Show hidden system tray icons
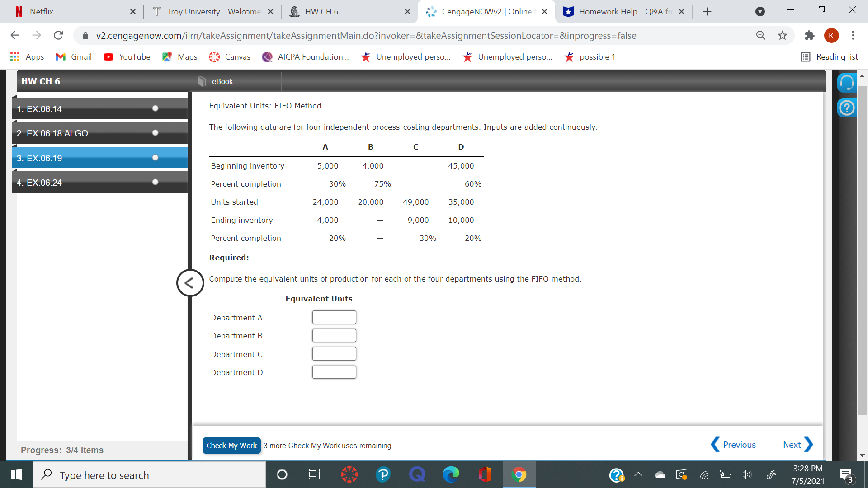The image size is (868, 488). 638,474
